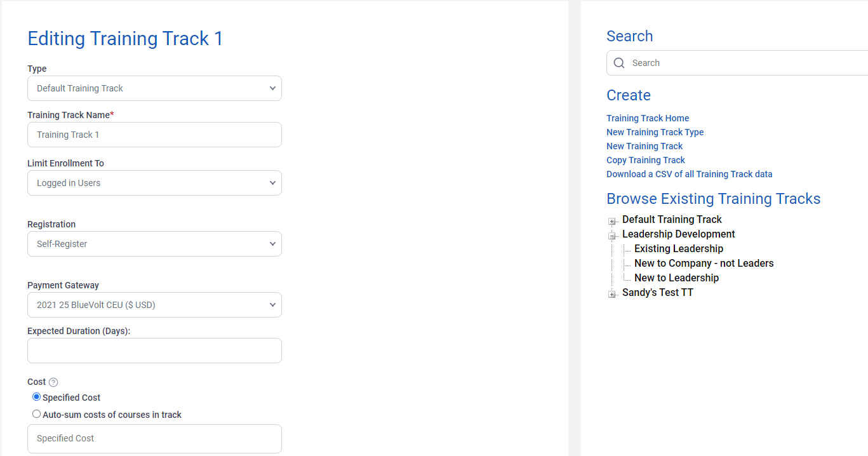Click the Copy Training Track link
868x456 pixels.
(646, 160)
